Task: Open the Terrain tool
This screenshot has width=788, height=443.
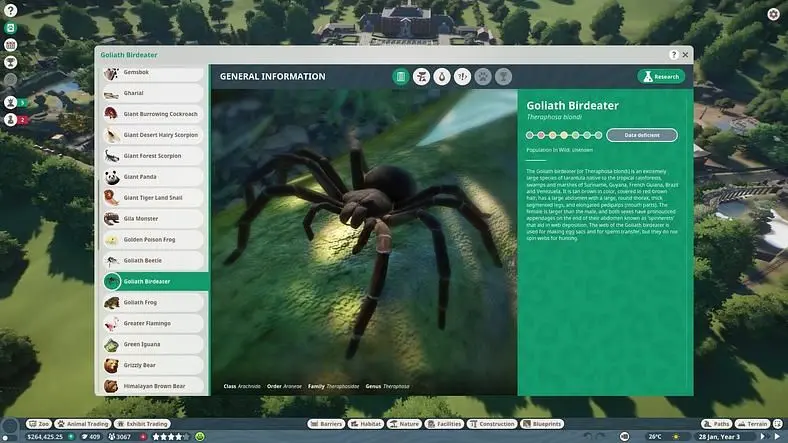Action: (752, 424)
